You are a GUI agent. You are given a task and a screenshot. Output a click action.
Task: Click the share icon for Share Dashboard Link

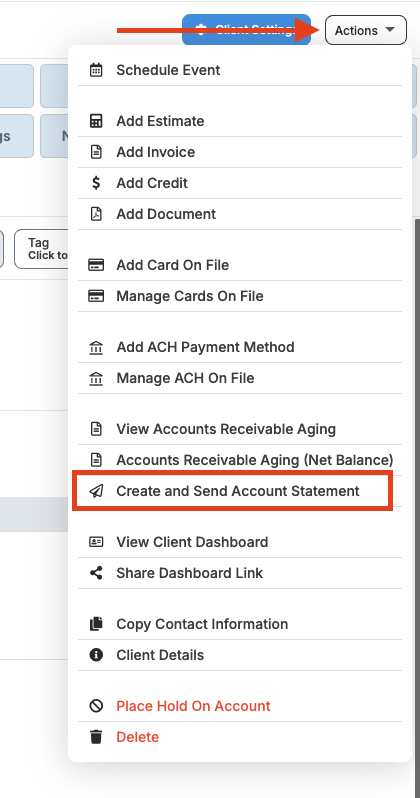point(96,573)
